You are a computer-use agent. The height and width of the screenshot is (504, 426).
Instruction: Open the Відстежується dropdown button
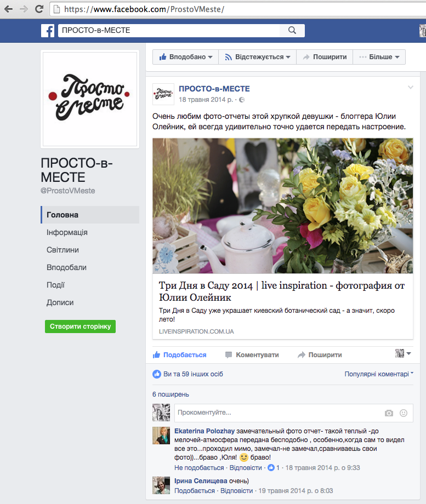coord(257,57)
